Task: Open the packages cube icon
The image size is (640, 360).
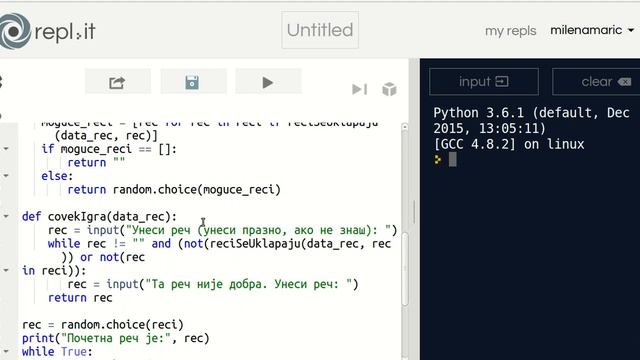Action: pos(389,89)
